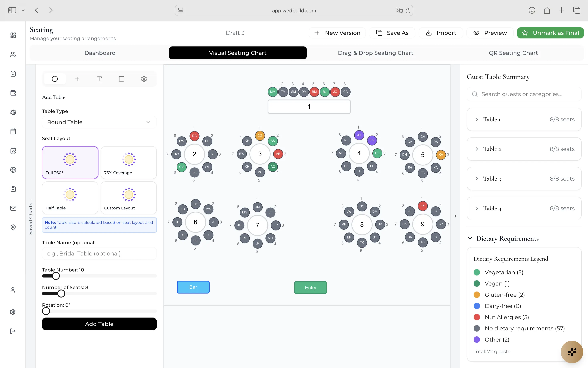Expand Table 2 in guest summary
This screenshot has height=368, width=588.
pos(524,149)
